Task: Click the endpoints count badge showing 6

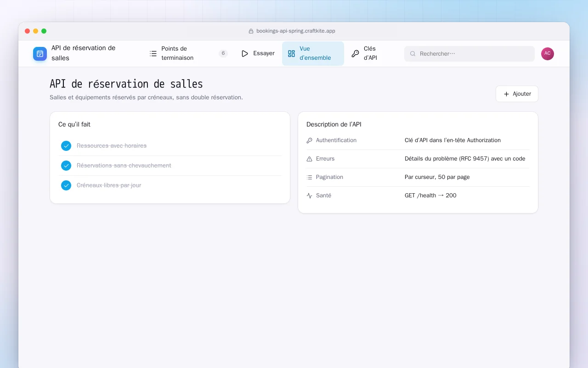Action: [x=223, y=53]
